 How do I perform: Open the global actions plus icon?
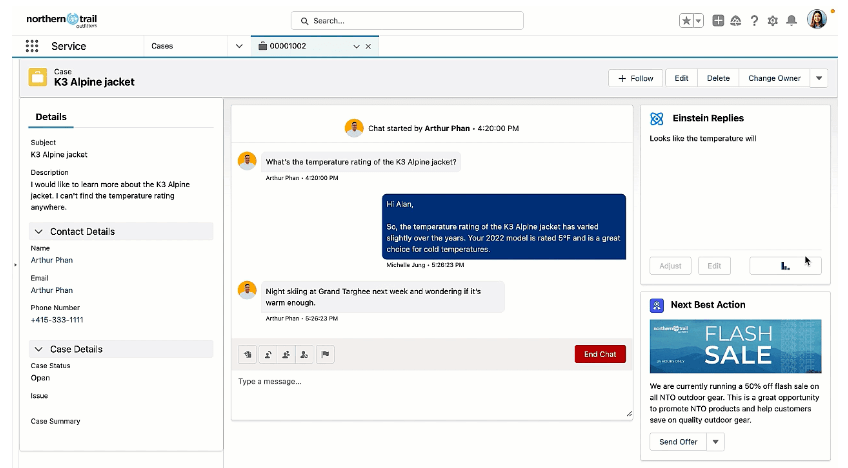point(718,20)
